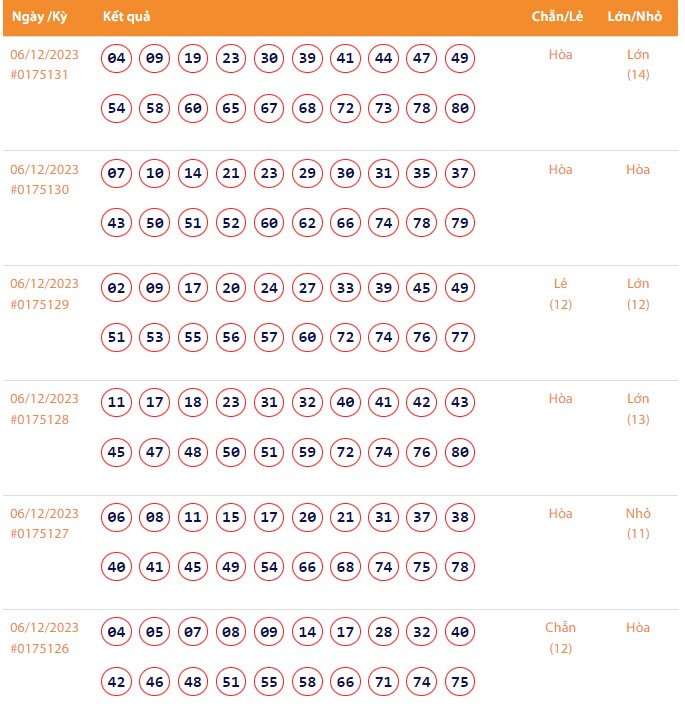Click the 'Lớn (14)' result label
The image size is (685, 709).
[x=638, y=65]
